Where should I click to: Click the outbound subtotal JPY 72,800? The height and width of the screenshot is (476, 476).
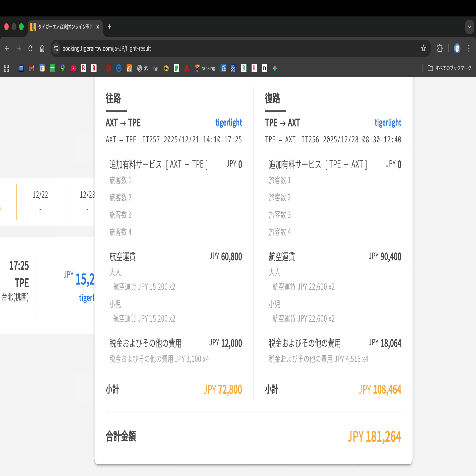tap(223, 390)
